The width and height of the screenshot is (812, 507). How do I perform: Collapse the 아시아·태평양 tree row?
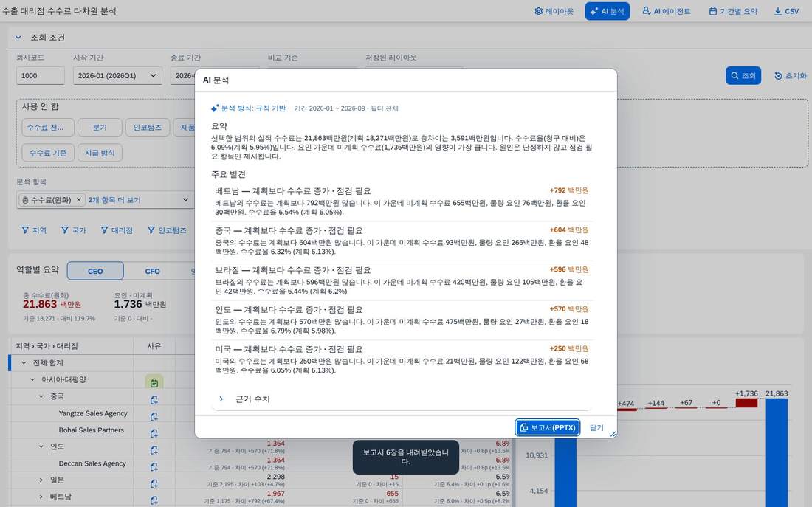[x=32, y=379]
